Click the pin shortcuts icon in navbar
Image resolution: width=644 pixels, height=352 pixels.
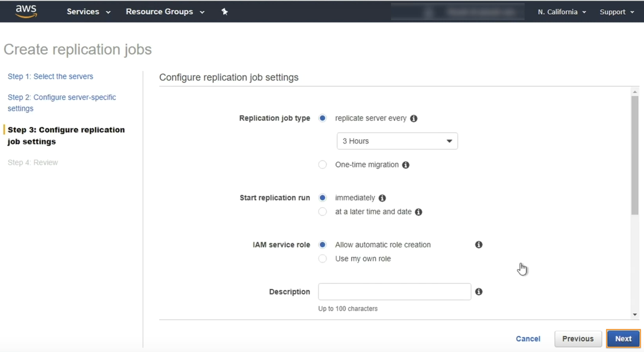(x=225, y=12)
